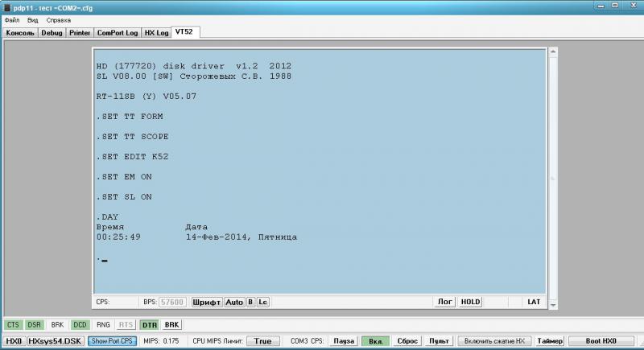Click the Шрифт font button

(x=207, y=302)
